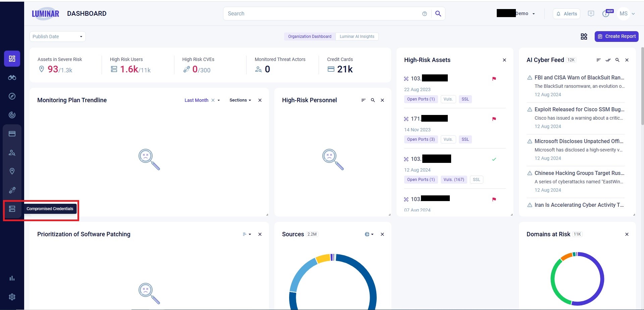
Task: Open Microsoft Discloses Unpatched Office article
Action: 579,141
